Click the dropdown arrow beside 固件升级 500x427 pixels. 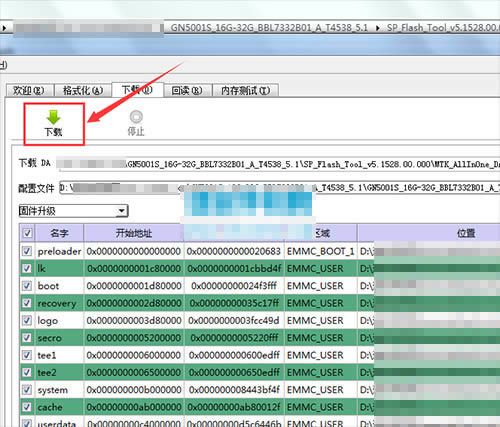pyautogui.click(x=122, y=211)
